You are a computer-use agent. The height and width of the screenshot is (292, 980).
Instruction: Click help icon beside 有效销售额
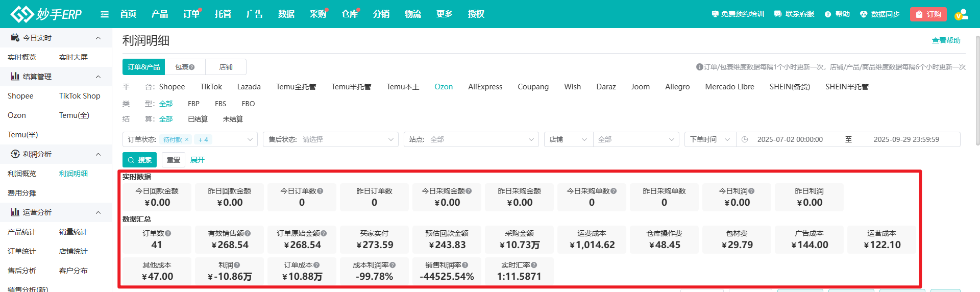(248, 233)
